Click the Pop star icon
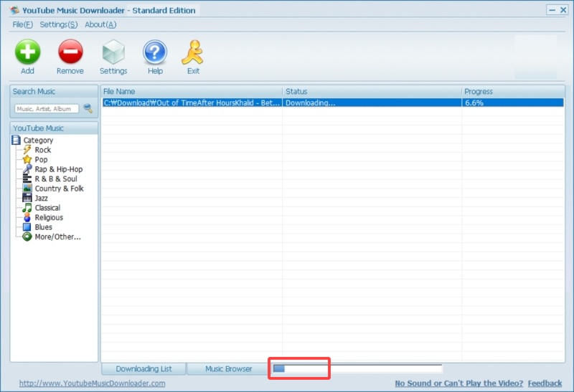The image size is (574, 392). point(27,159)
